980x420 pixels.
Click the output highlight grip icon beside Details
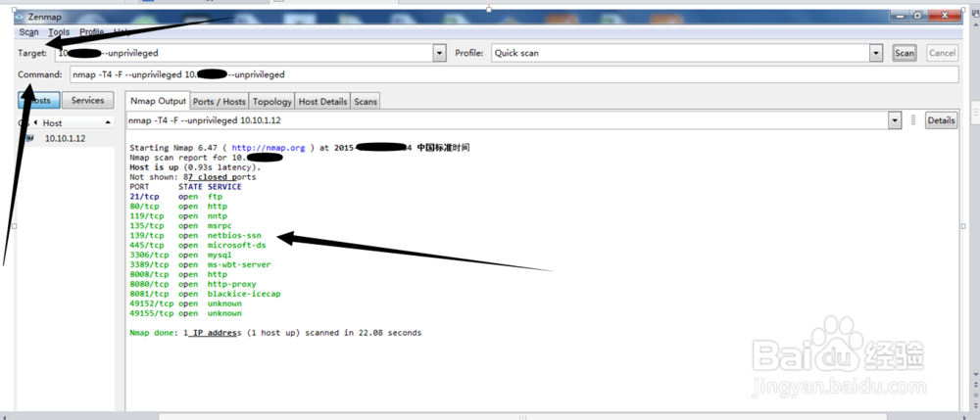[913, 120]
